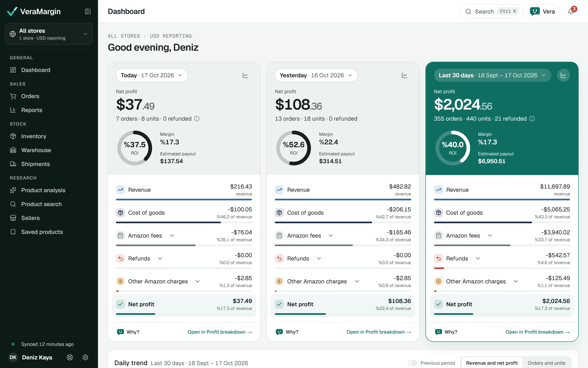588x368 pixels.
Task: Expand Refunds in Today card
Action: 160,258
